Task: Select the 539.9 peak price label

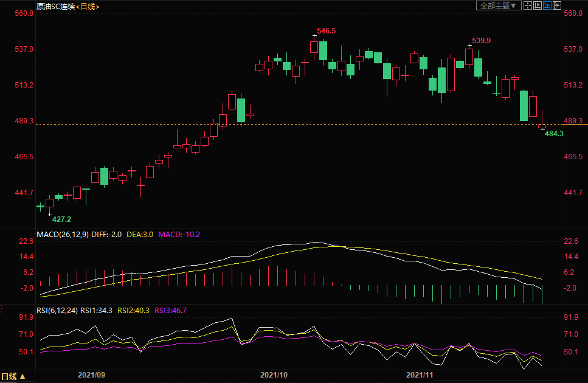Action: [481, 41]
